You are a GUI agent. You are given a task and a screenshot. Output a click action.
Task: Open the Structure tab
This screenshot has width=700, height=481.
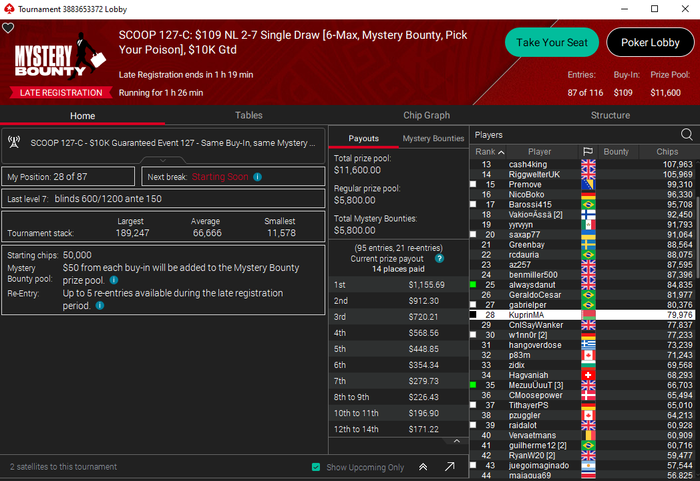click(610, 115)
